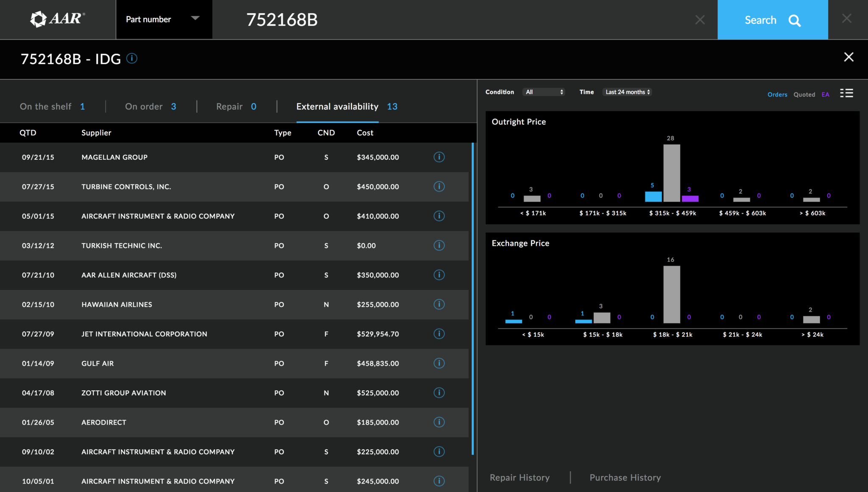Select the External availability tab

coord(347,106)
